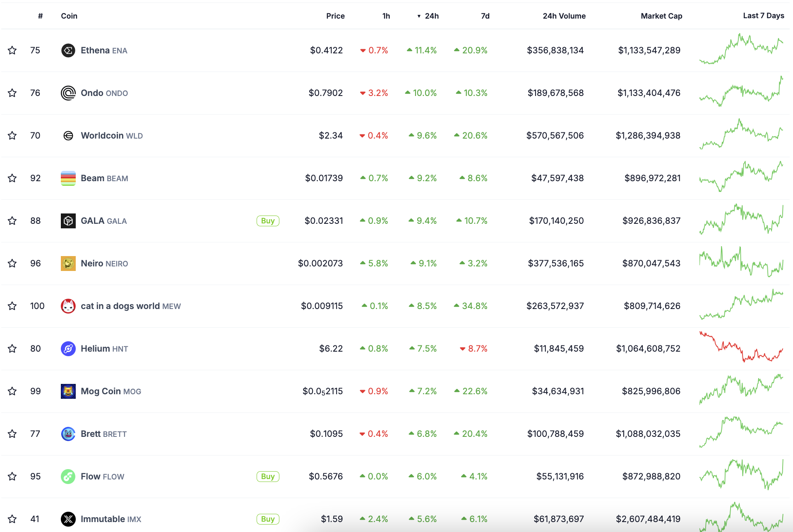The width and height of the screenshot is (793, 532).
Task: Open the Neiro NEIRO coin page
Action: click(x=104, y=264)
